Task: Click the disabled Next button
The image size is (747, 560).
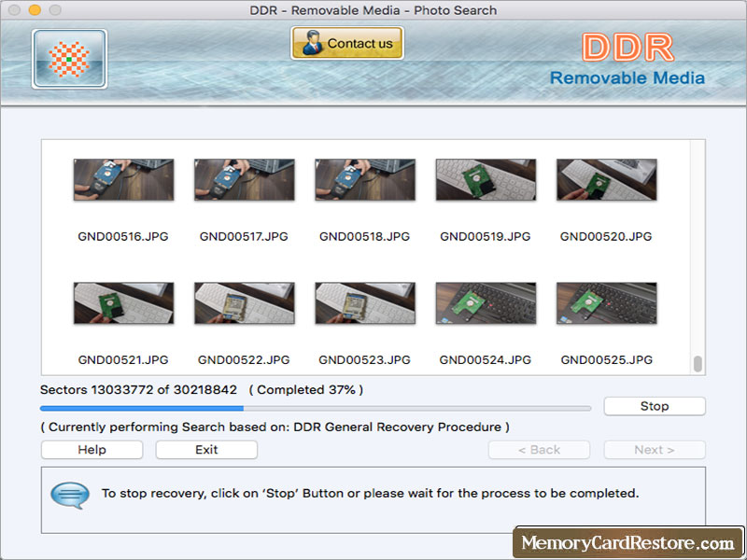Action: coord(654,449)
